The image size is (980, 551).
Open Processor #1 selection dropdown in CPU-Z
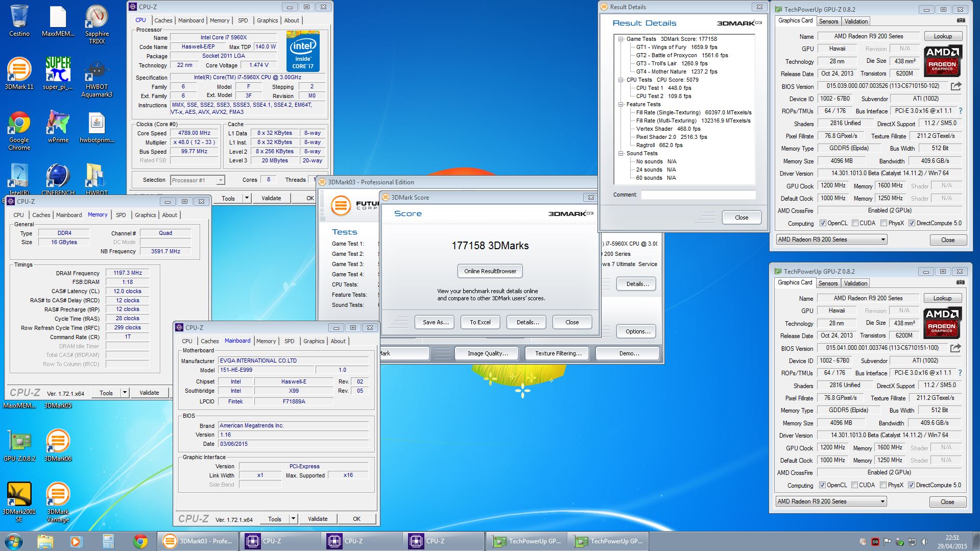tap(197, 180)
